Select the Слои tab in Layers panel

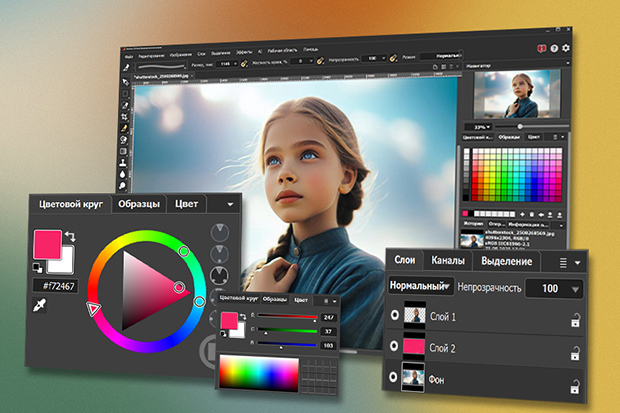point(405,260)
